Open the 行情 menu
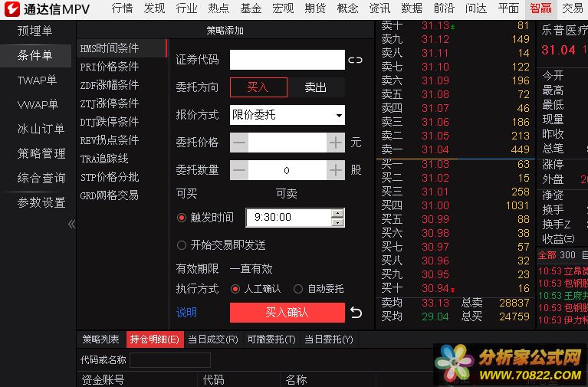The width and height of the screenshot is (588, 387). point(122,8)
